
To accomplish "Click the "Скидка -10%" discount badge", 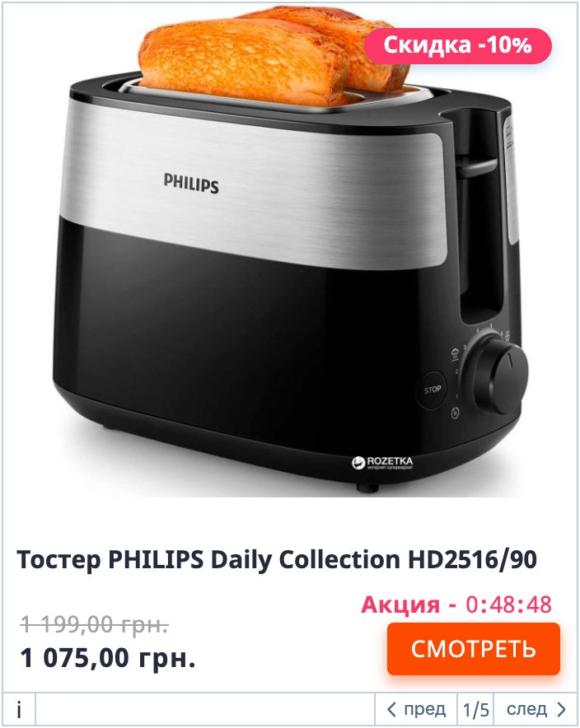I will pos(457,45).
